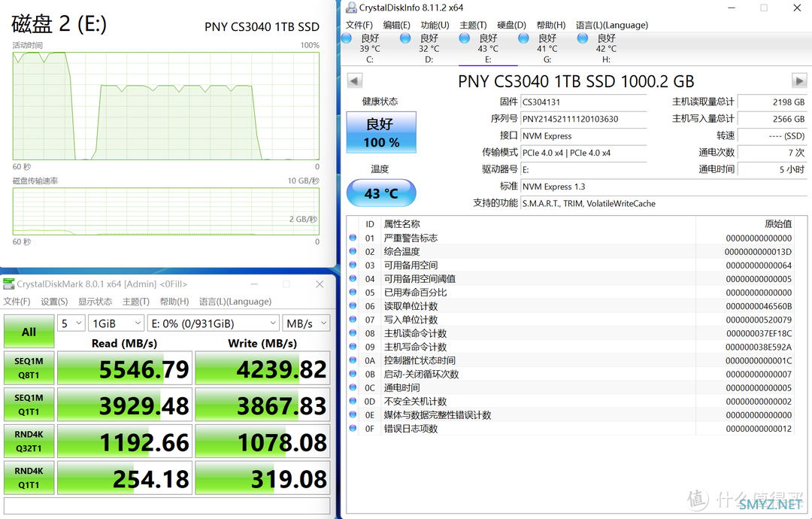Image resolution: width=812 pixels, height=519 pixels.
Task: Click 254.18 RND4K Q1T1 read result
Action: point(124,478)
